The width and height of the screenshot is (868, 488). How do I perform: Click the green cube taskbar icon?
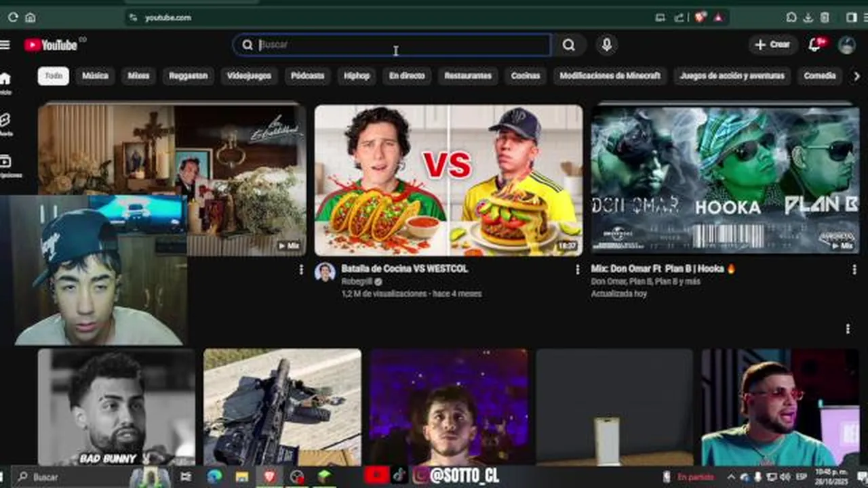(x=325, y=476)
